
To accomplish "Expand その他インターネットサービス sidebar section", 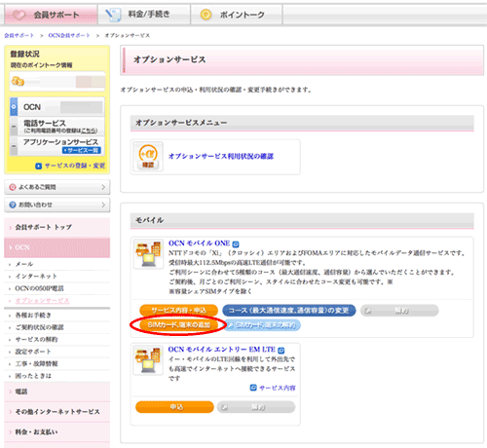I will pos(57,412).
